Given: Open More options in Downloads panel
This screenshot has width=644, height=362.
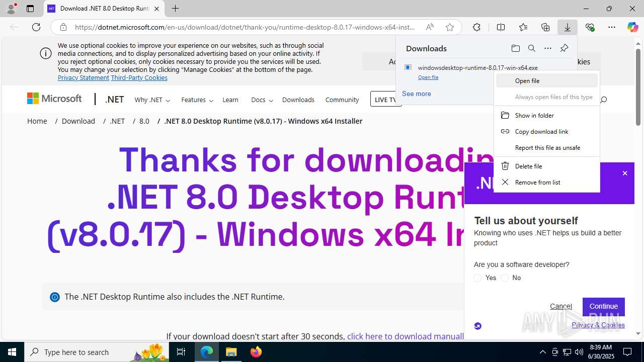Looking at the screenshot, I should click(548, 48).
